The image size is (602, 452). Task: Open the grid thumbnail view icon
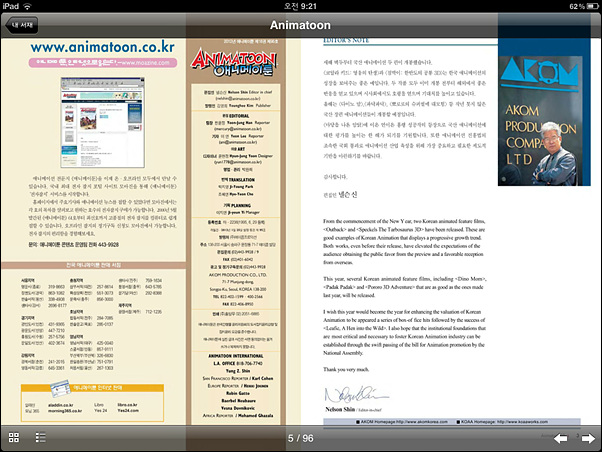coord(14,437)
